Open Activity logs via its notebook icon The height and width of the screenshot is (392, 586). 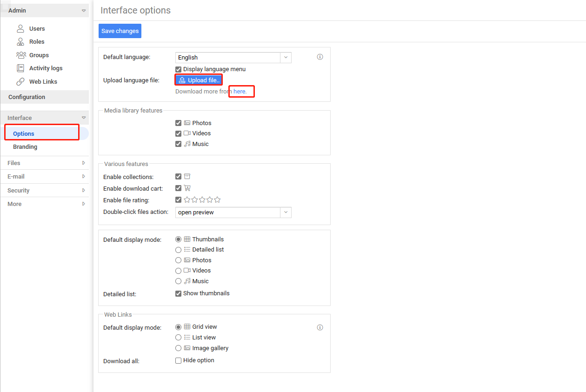(20, 68)
